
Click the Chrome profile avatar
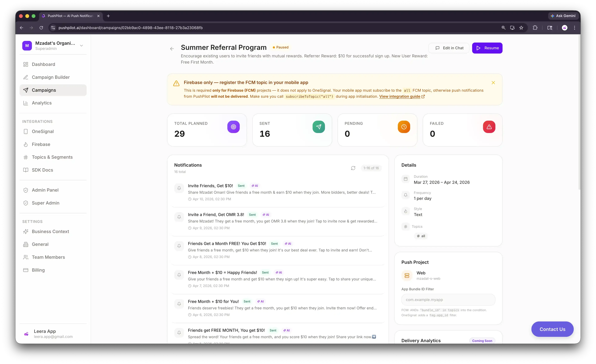click(x=564, y=28)
